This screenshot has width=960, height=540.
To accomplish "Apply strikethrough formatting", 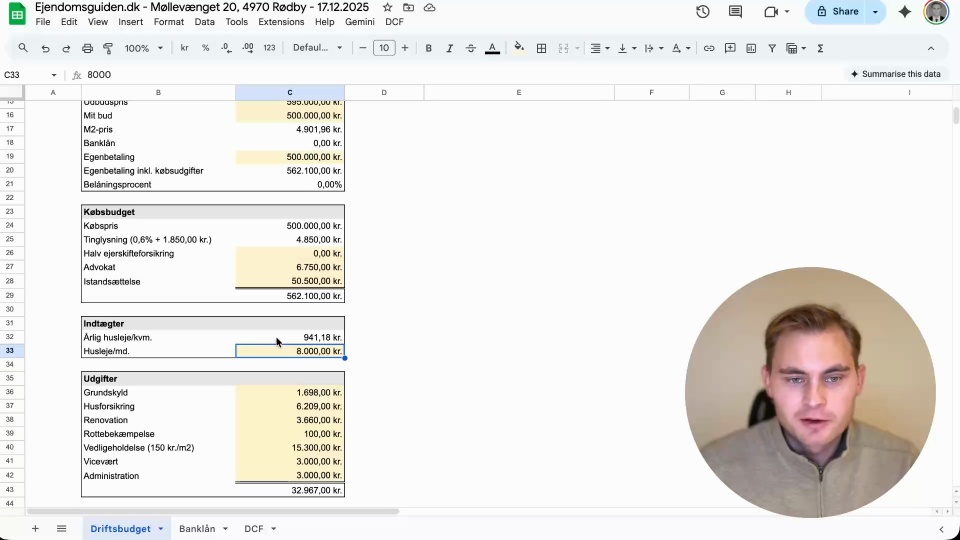I will click(470, 48).
